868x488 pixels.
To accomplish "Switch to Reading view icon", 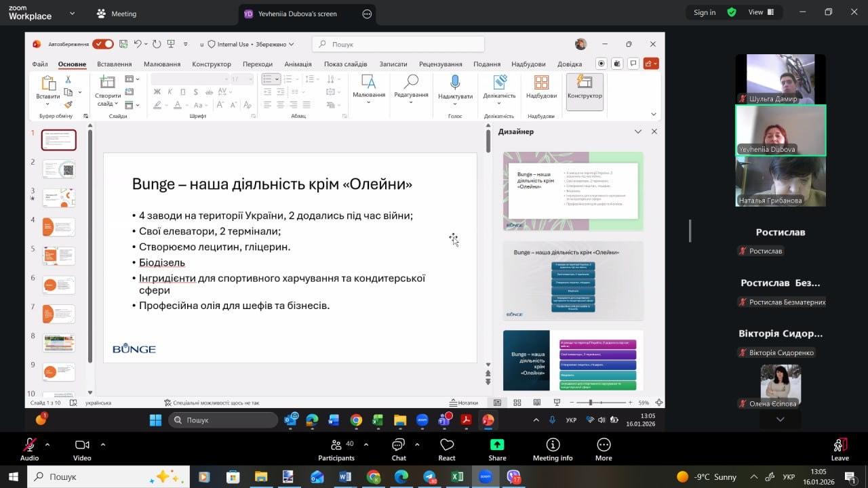I will [537, 403].
